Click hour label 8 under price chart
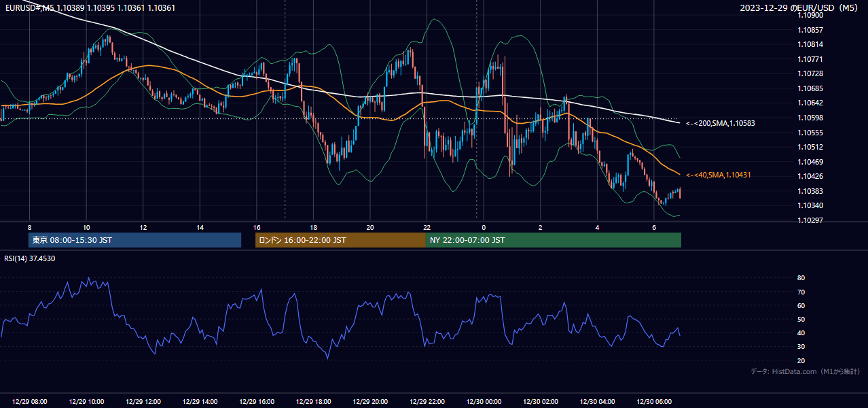The image size is (868, 408). [x=29, y=227]
